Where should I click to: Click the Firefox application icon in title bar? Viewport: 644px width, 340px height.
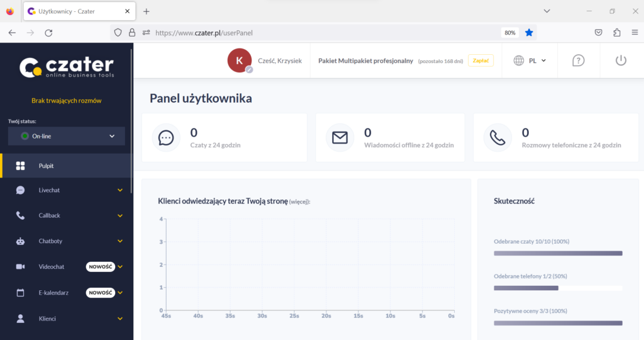pyautogui.click(x=10, y=11)
